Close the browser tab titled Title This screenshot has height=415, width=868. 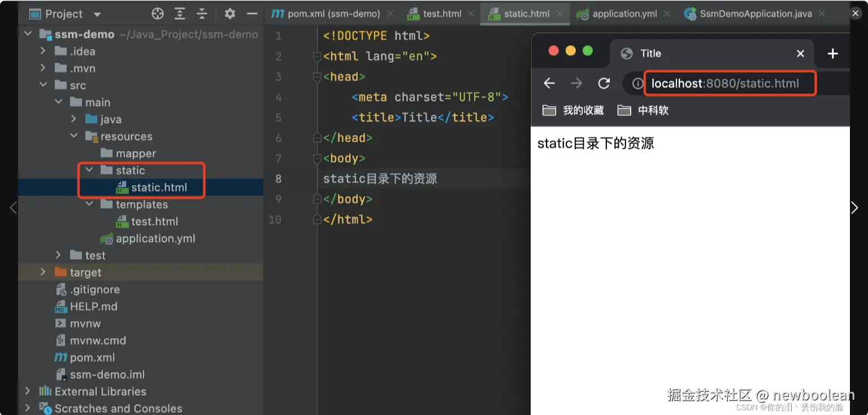(x=800, y=54)
